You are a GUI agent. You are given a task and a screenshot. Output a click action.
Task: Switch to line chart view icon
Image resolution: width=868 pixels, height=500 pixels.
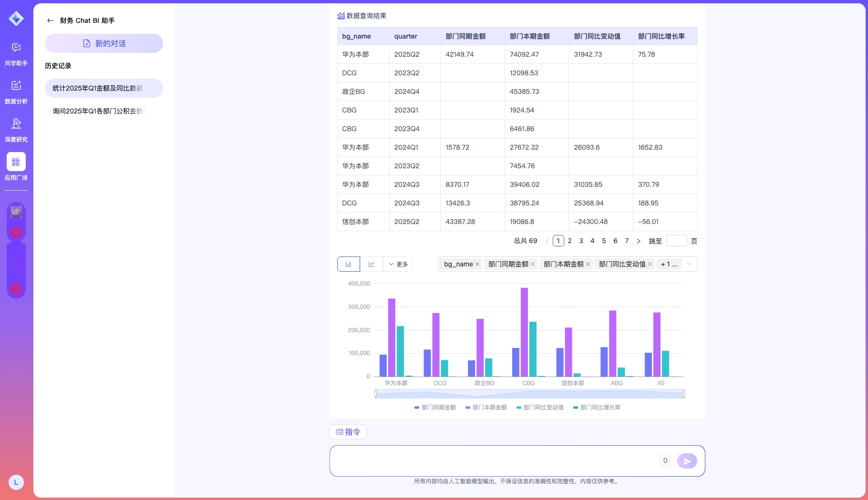(372, 264)
